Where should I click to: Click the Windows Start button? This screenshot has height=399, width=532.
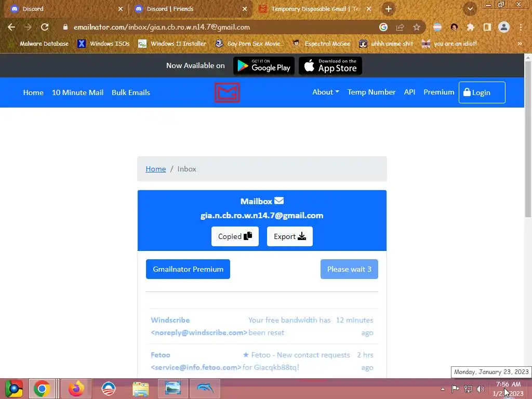14,389
